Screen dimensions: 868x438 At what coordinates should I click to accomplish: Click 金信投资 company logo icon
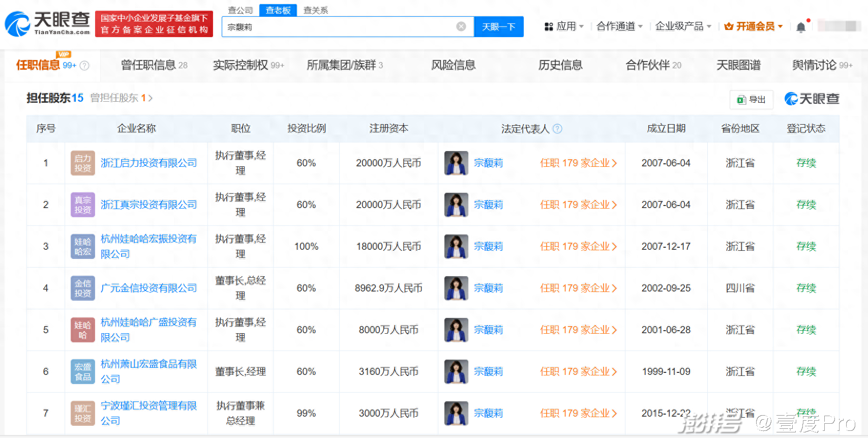(x=82, y=288)
